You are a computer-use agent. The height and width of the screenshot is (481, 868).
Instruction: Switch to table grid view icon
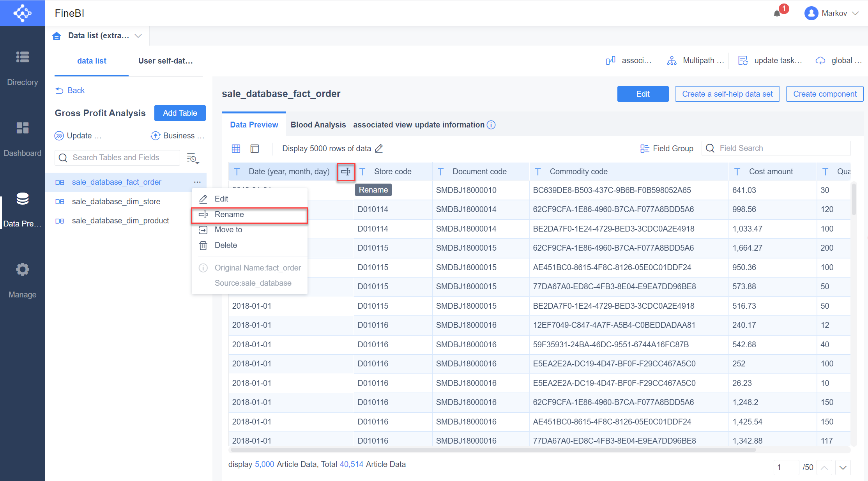pos(236,149)
